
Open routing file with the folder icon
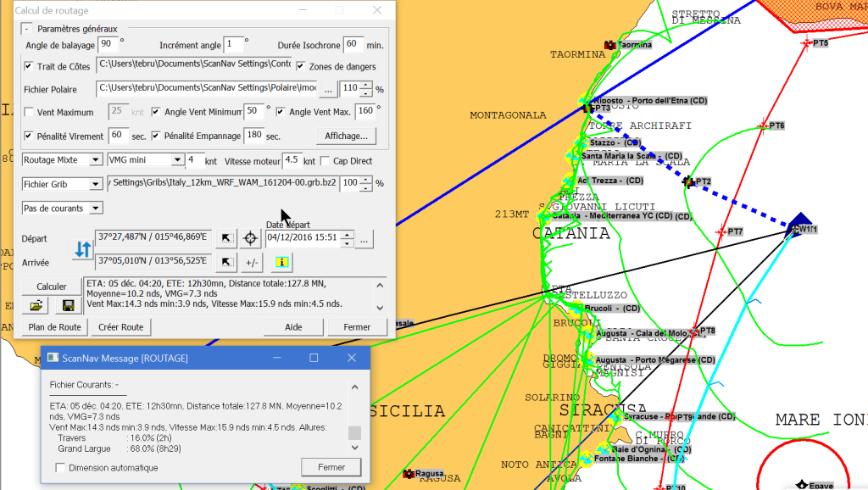click(x=36, y=305)
